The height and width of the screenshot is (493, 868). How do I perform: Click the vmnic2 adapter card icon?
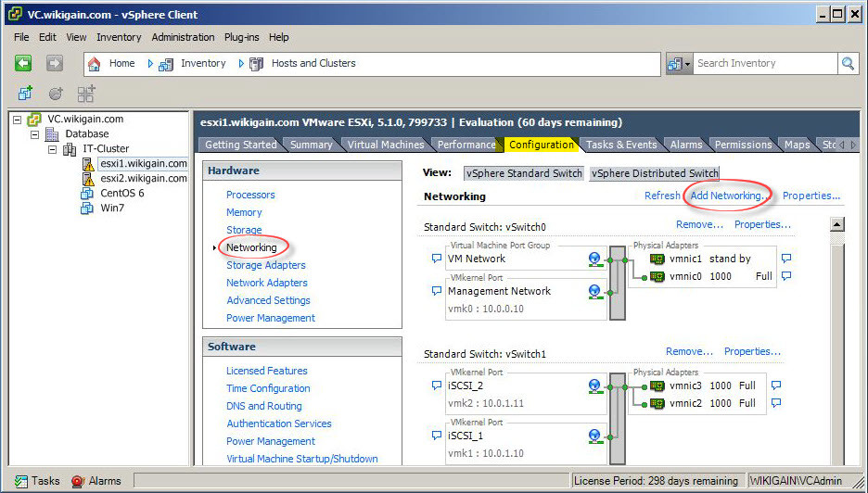click(x=657, y=403)
